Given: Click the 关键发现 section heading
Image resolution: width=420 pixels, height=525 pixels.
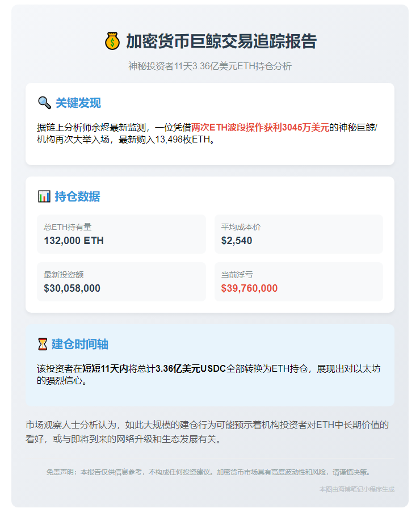Looking at the screenshot, I should pyautogui.click(x=78, y=103).
